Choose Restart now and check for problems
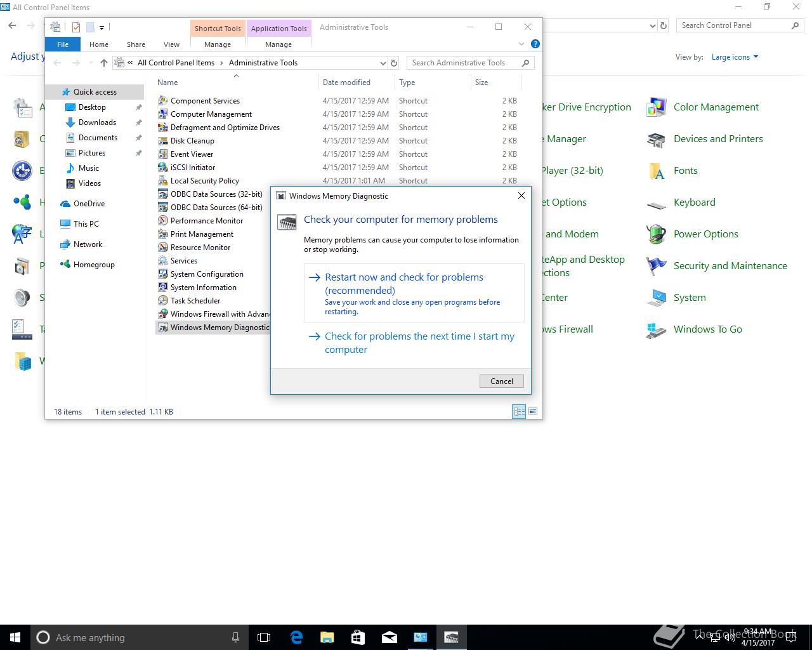The width and height of the screenshot is (812, 650). [414, 293]
